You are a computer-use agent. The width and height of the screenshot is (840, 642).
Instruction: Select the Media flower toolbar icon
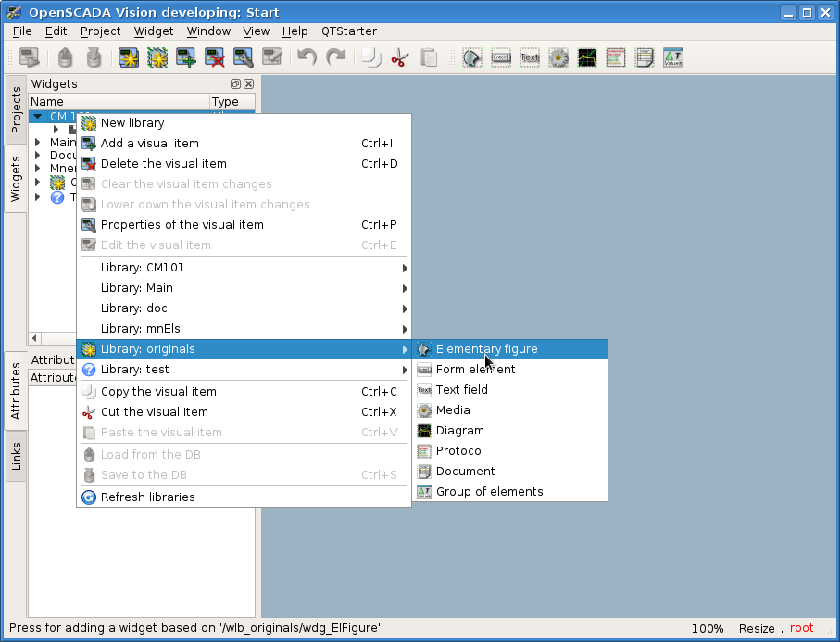point(558,57)
